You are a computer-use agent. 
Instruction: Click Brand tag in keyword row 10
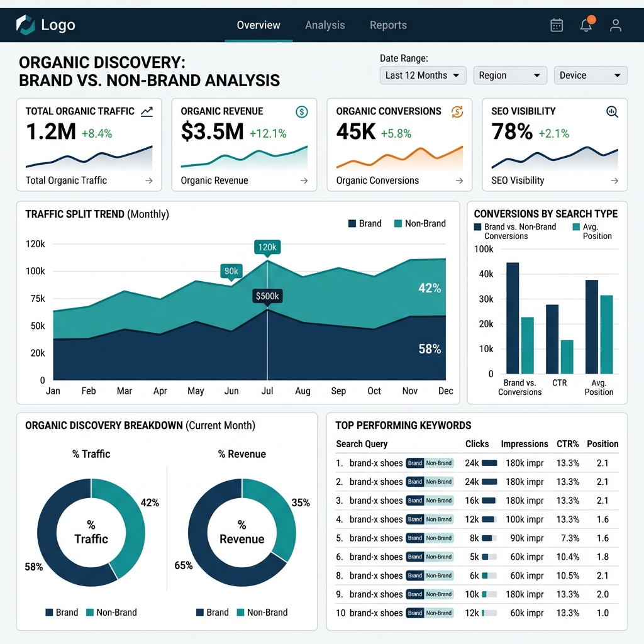pyautogui.click(x=415, y=613)
